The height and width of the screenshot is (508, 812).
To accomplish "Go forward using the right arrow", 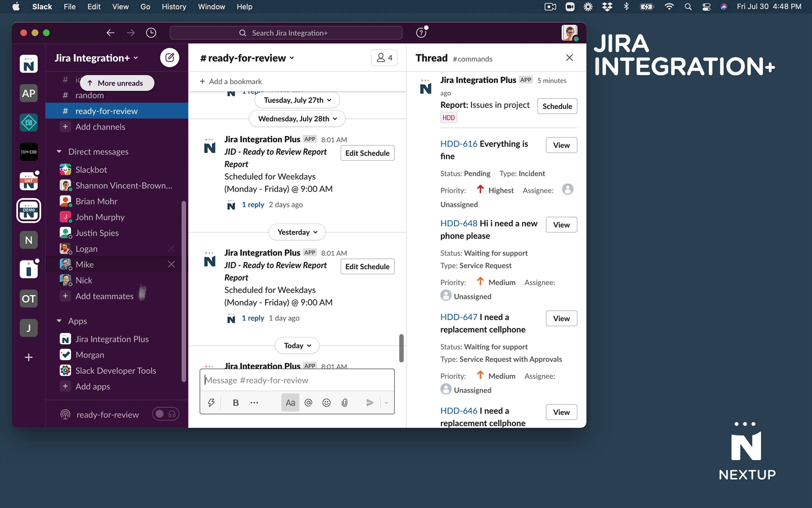I will [x=131, y=33].
